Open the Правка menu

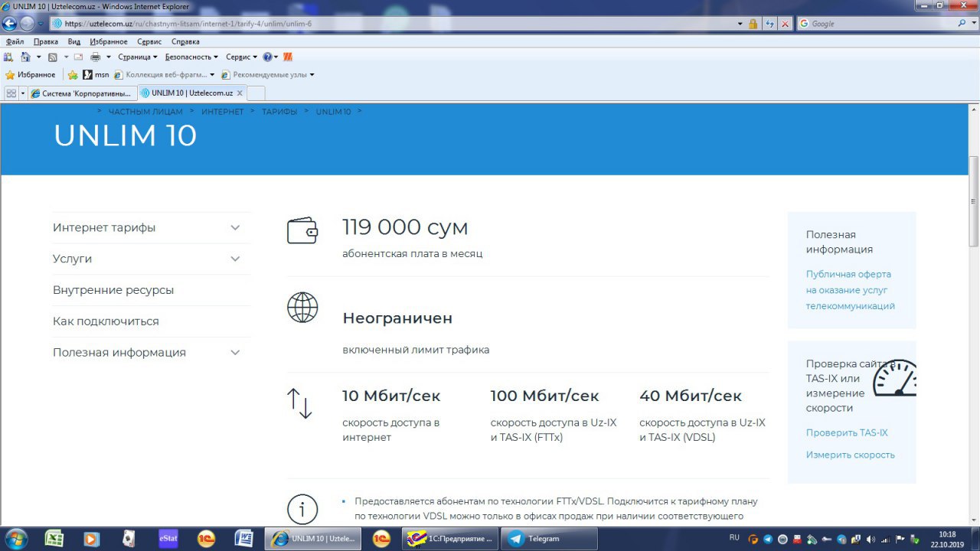click(46, 41)
